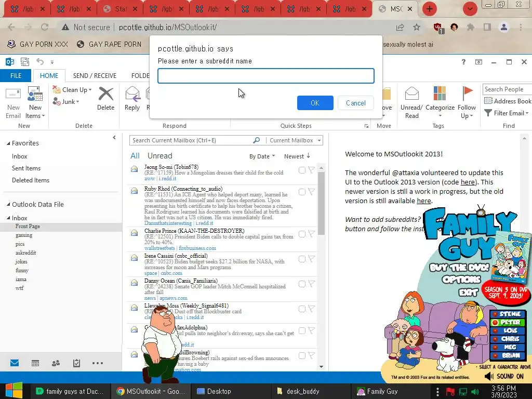Open the People view icon
Image resolution: width=532 pixels, height=399 pixels.
coord(56,363)
